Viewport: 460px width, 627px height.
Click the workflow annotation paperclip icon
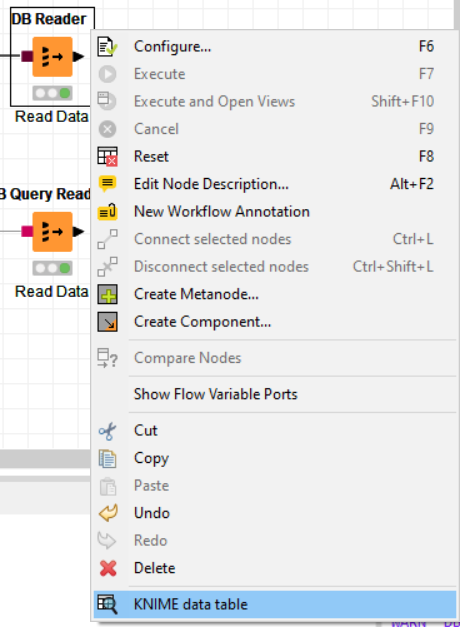107,212
